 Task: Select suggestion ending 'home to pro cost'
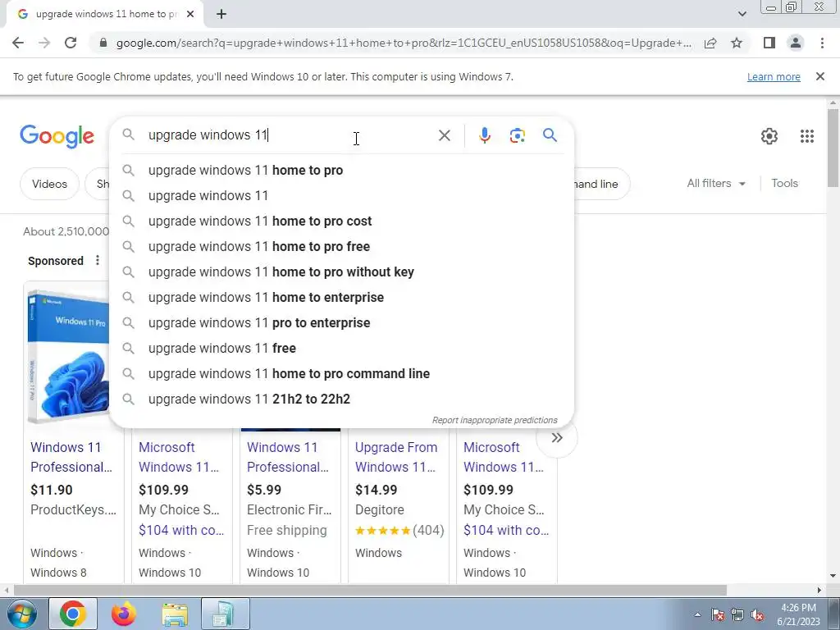[342, 221]
